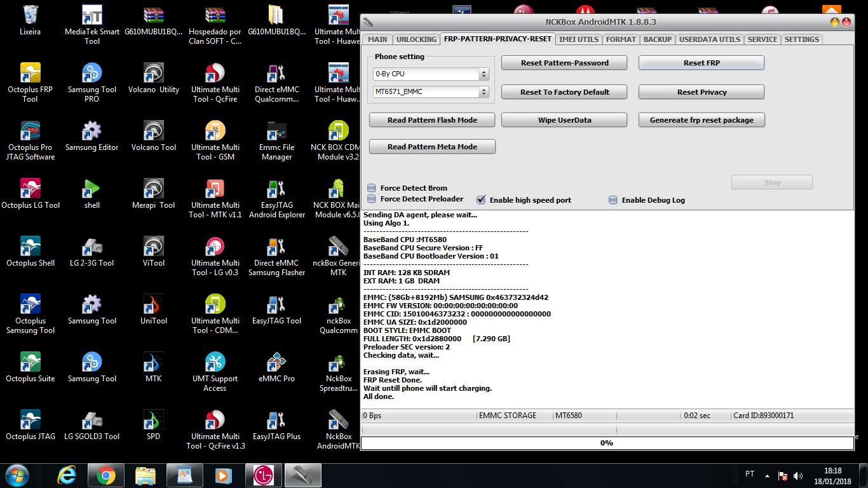Launch the shell desktop icon
868x488 pixels.
point(92,193)
